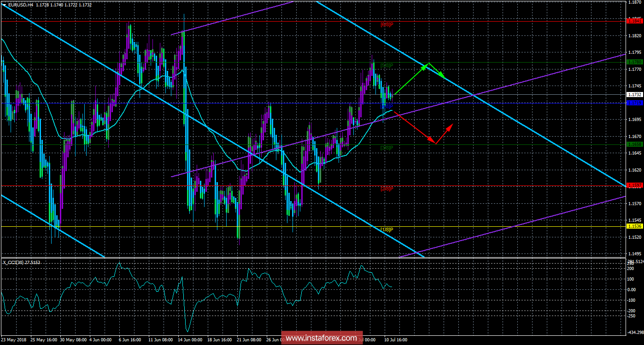Viewport: 644px width, 345px height.
Task: Select the red 1.1841 price label
Action: (634, 21)
